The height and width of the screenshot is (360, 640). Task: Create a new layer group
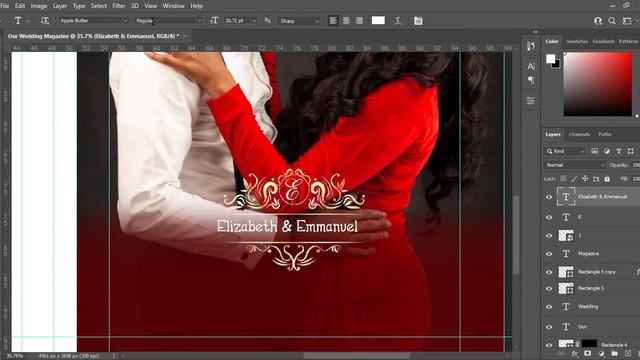pos(614,353)
